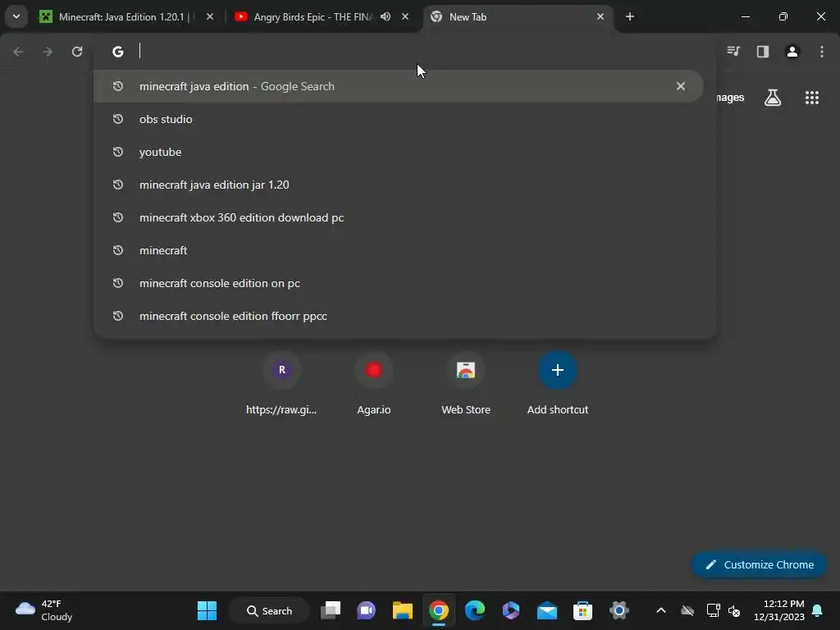
Task: Select the youtube suggestion
Action: pyautogui.click(x=398, y=152)
